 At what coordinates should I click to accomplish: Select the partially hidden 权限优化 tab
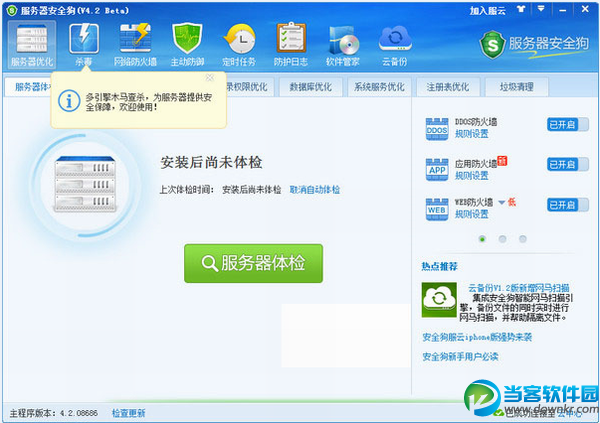pyautogui.click(x=249, y=87)
